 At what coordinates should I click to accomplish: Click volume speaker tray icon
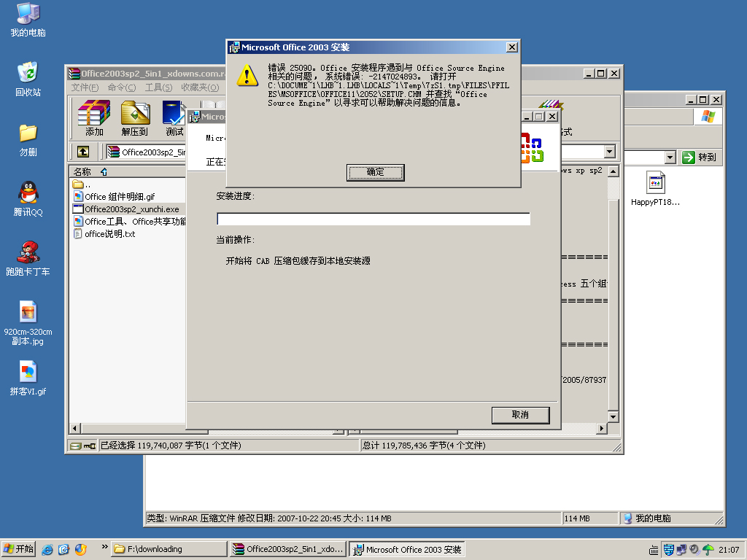tap(694, 550)
